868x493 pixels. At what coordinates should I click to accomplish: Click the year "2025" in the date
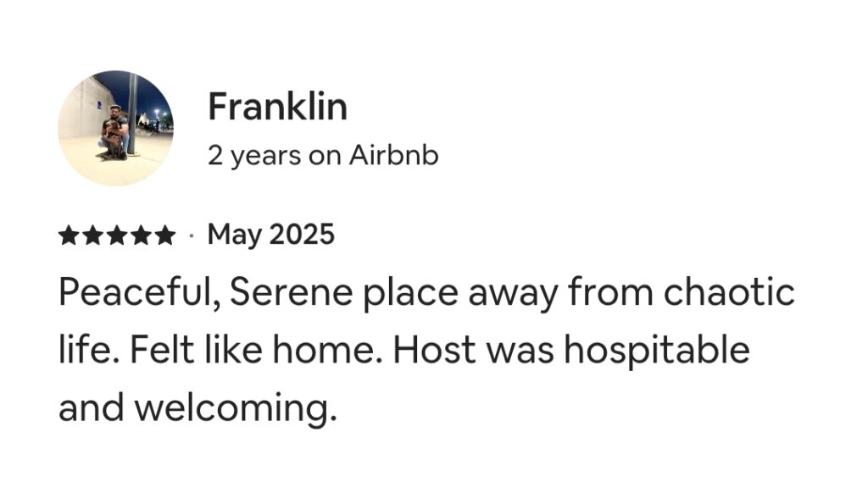302,235
